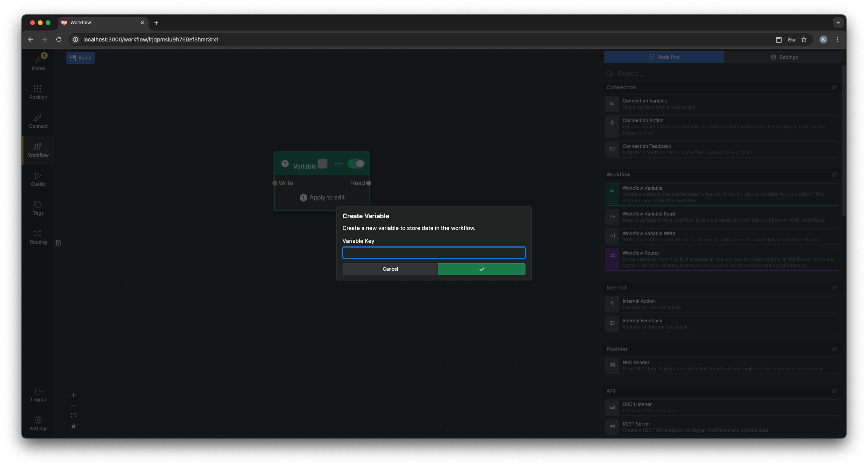
Task: Select the Connection Feedback node
Action: click(722, 149)
